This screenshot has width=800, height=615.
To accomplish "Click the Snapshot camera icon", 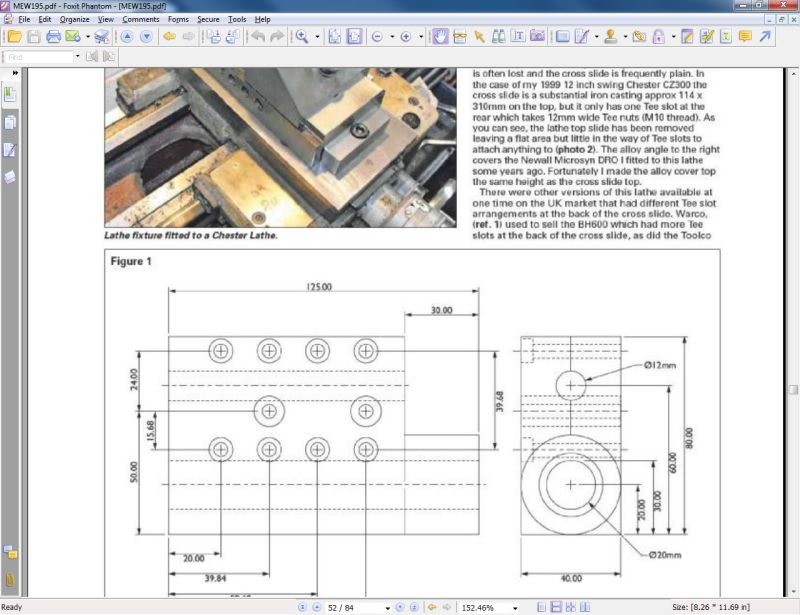I will [537, 37].
